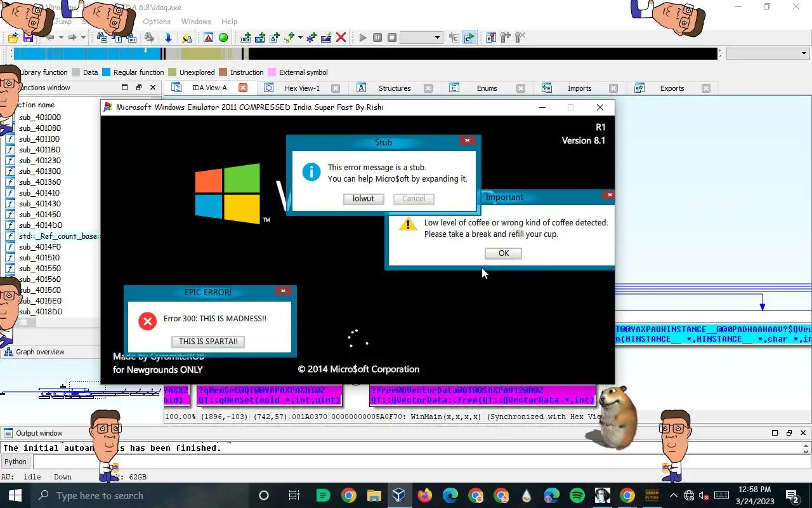
Task: Click the open file folder icon in toolbar
Action: (13, 38)
